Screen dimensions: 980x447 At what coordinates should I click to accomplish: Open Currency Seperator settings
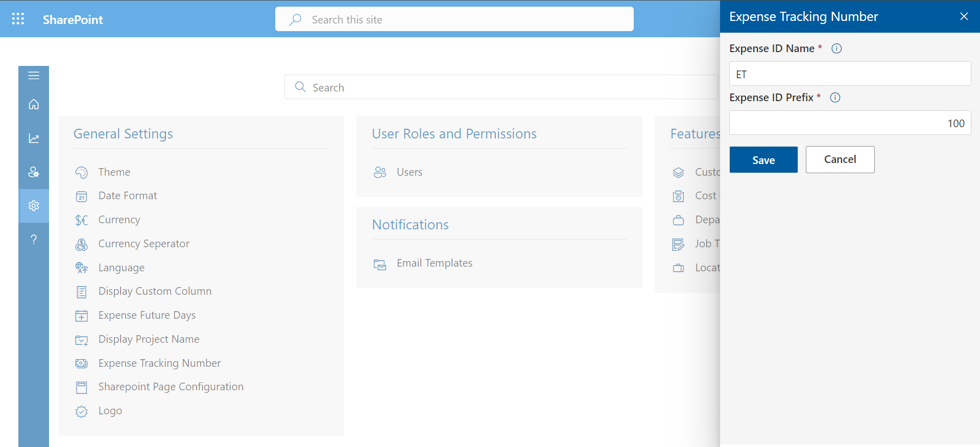pyautogui.click(x=144, y=244)
